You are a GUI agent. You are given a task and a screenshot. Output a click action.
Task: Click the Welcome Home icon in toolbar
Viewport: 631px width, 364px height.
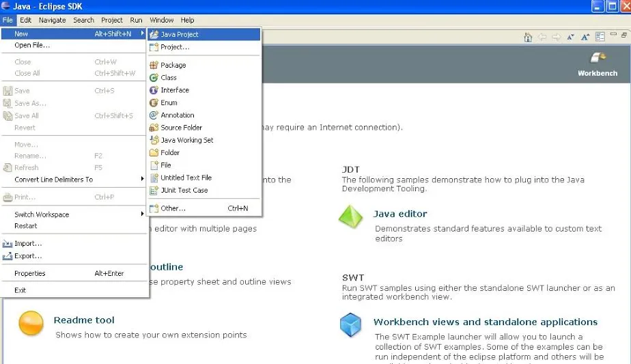pos(528,37)
